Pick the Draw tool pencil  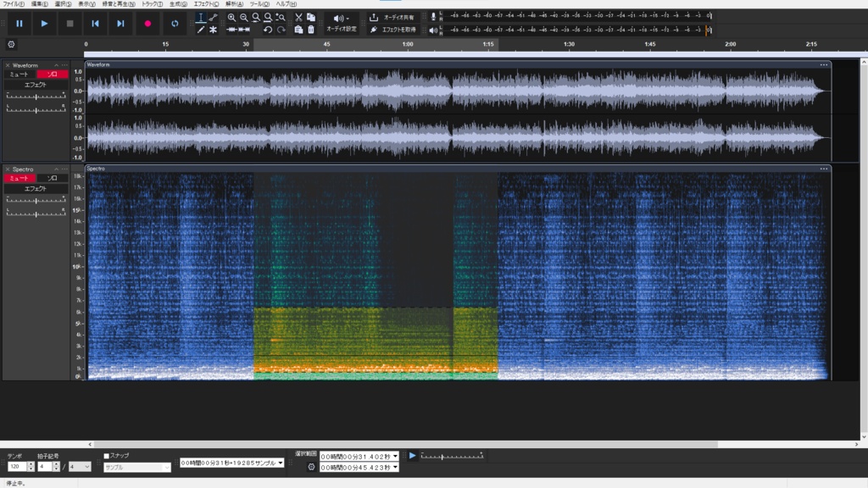201,30
